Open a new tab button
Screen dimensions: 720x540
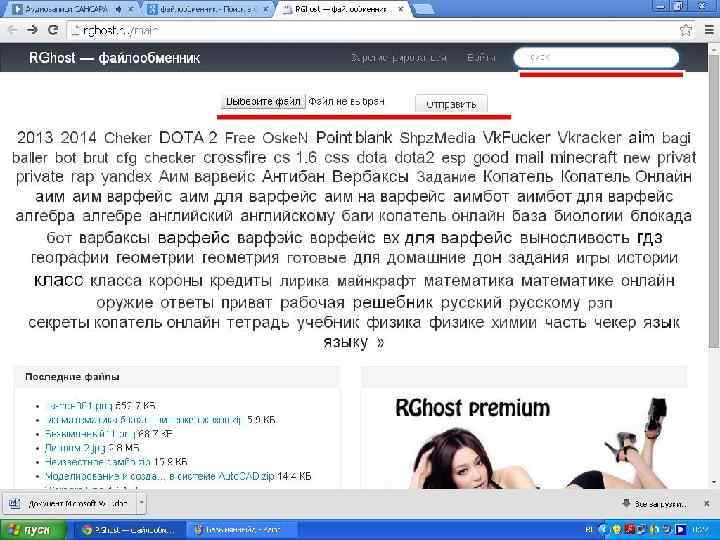pyautogui.click(x=423, y=9)
